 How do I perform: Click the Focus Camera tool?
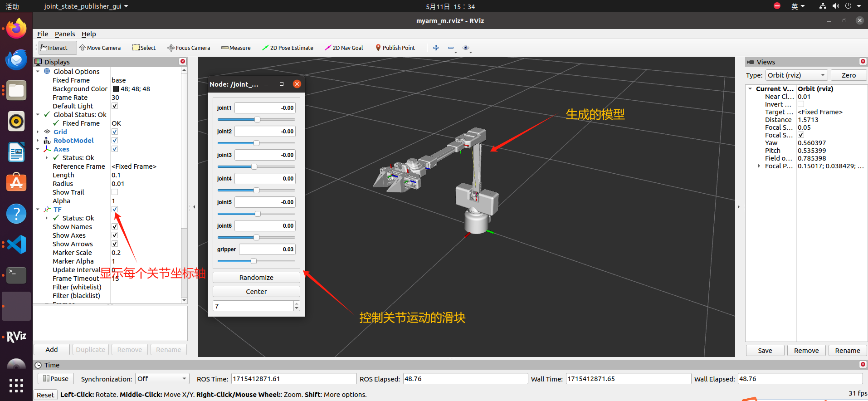(x=189, y=48)
